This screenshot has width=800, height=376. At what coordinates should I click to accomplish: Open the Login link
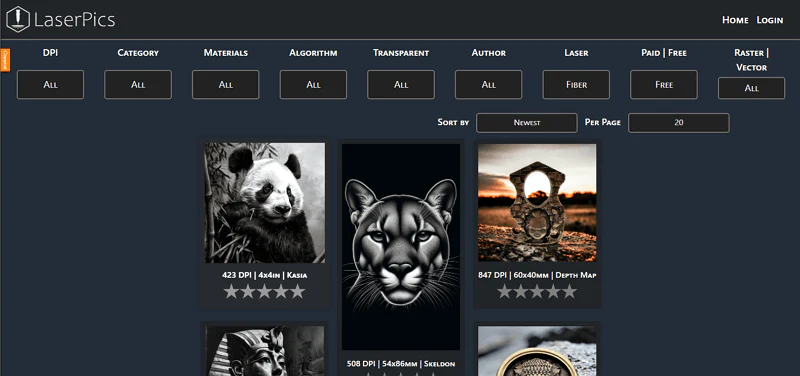[x=770, y=20]
